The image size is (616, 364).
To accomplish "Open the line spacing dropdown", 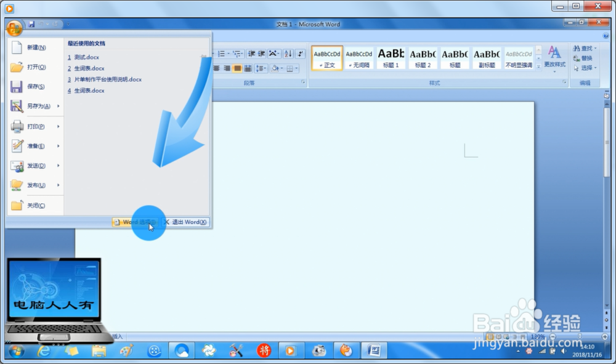I will 261,69.
